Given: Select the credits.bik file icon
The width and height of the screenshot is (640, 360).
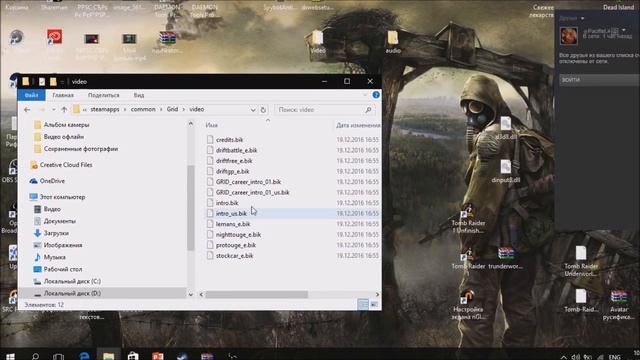Looking at the screenshot, I should click(x=210, y=140).
